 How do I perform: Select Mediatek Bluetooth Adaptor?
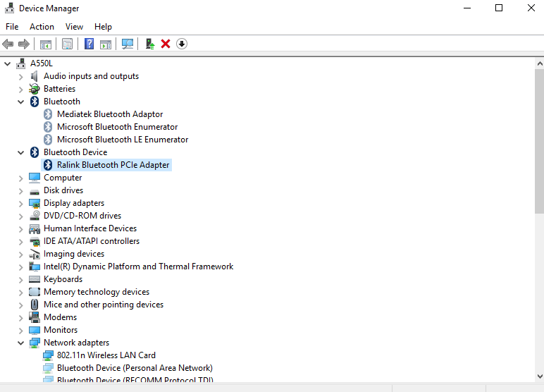pyautogui.click(x=110, y=114)
